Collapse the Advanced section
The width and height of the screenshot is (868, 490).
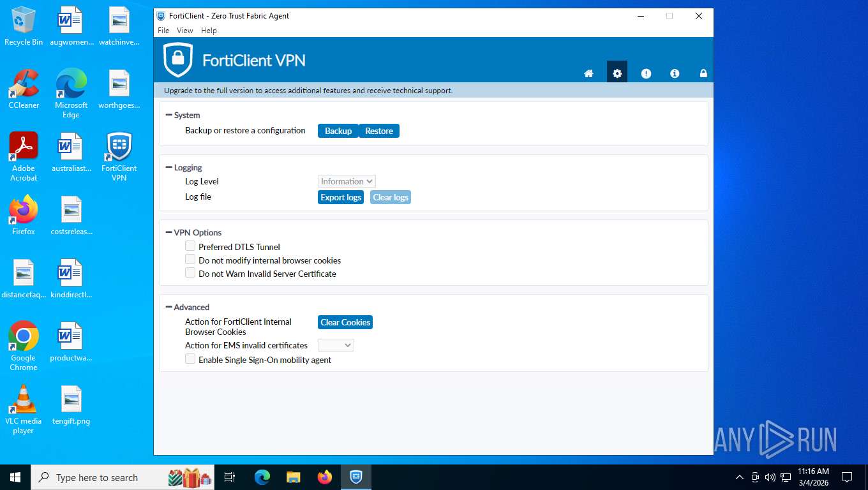point(169,307)
